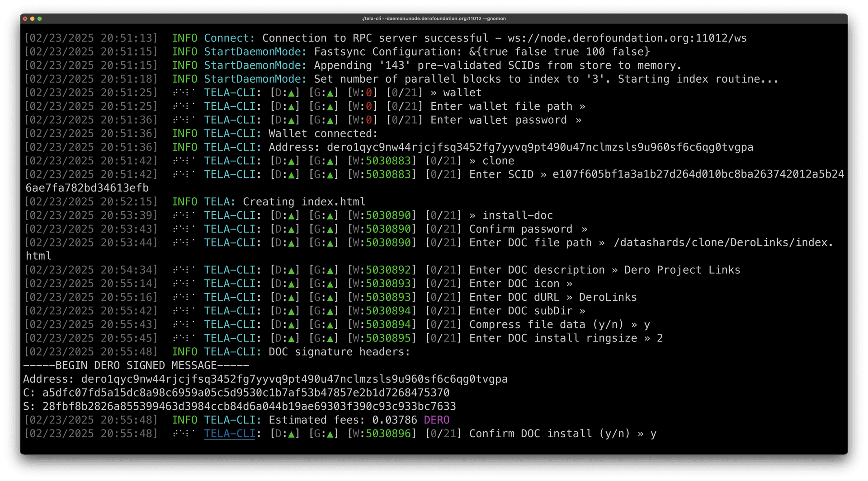
Task: Click the TELA-CLI prompt glyph before clone command
Action: point(183,161)
